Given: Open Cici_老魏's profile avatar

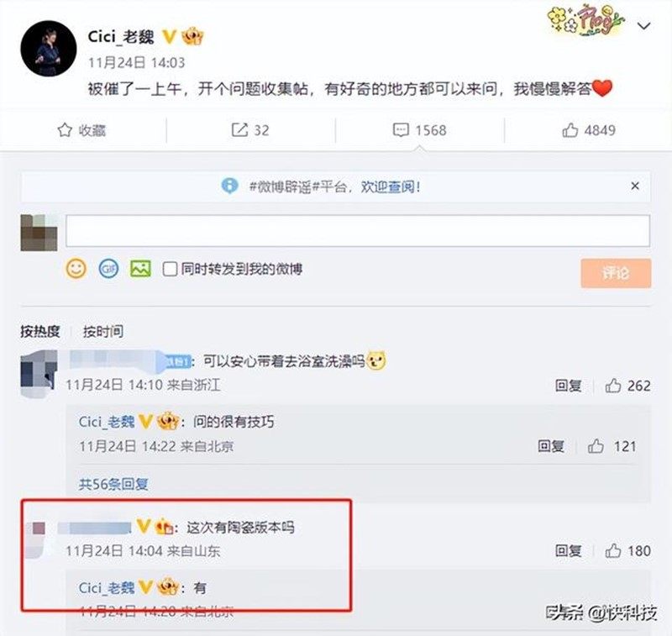Looking at the screenshot, I should coord(49,49).
